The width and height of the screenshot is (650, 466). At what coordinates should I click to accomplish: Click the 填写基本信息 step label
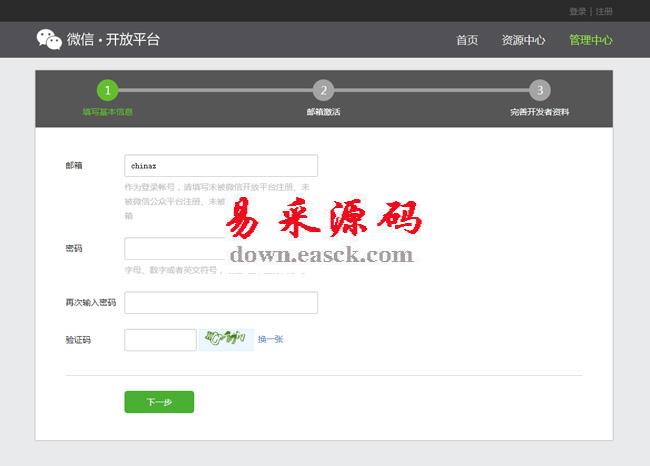107,112
